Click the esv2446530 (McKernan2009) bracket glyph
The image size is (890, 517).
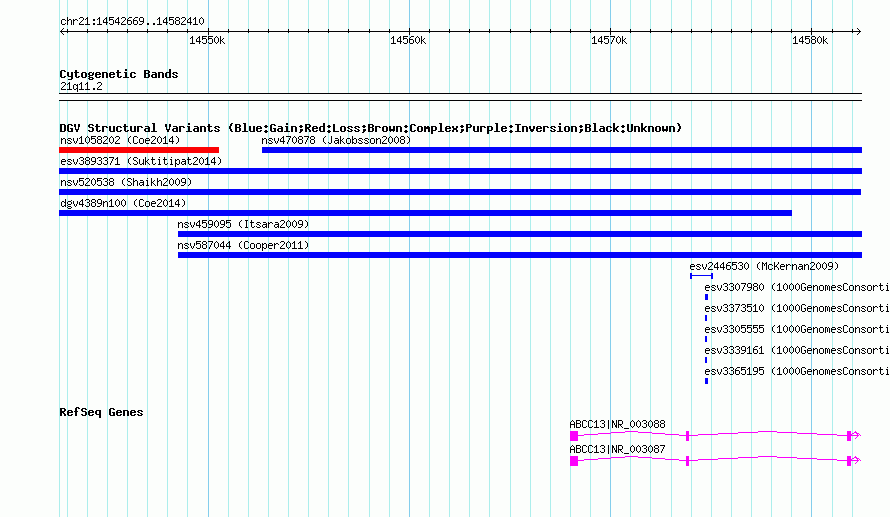[x=702, y=276]
